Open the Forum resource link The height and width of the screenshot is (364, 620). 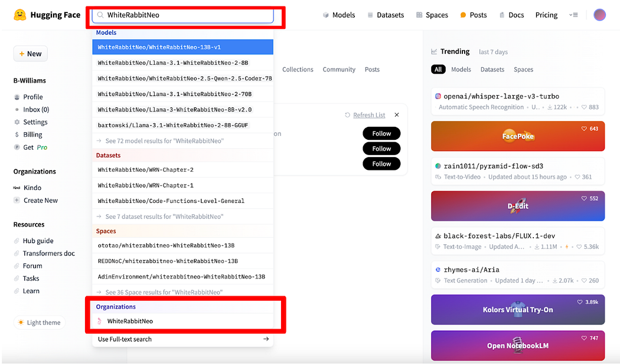pos(28,266)
